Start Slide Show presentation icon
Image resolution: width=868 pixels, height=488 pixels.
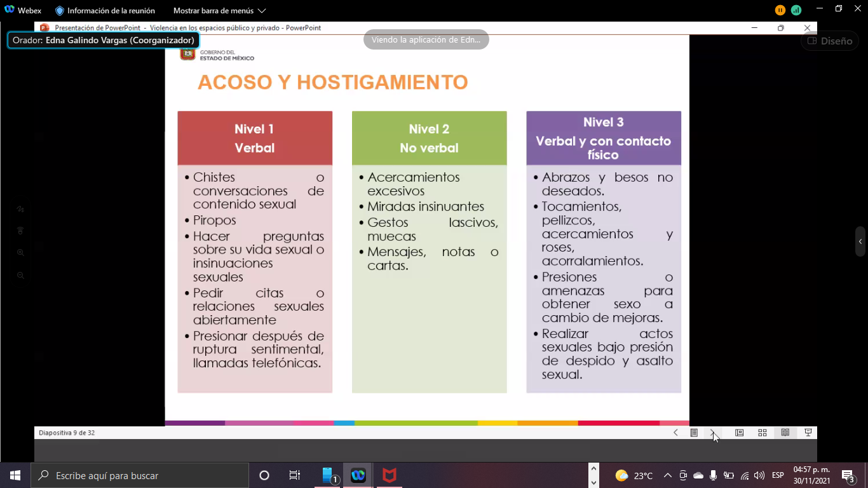[x=808, y=433]
